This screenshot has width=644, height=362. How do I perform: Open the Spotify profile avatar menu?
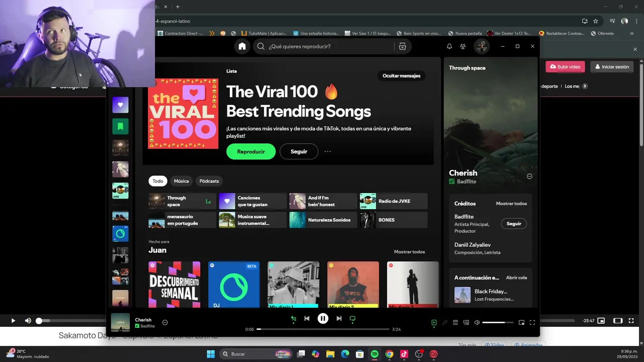[x=481, y=46]
